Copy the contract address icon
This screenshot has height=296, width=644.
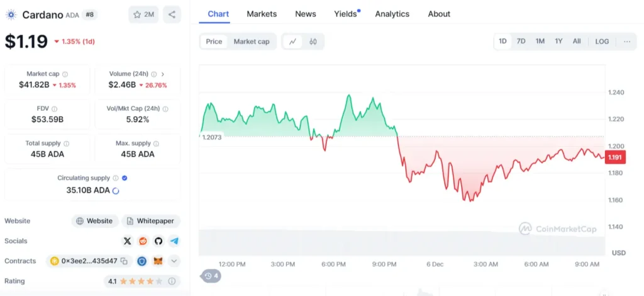coord(124,261)
